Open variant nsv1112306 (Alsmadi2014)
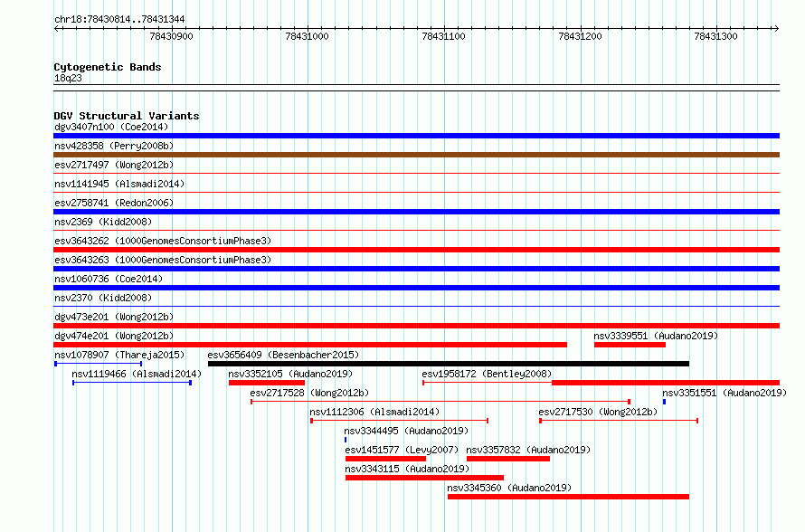Viewport: 805px width, 532px height. pyautogui.click(x=374, y=412)
